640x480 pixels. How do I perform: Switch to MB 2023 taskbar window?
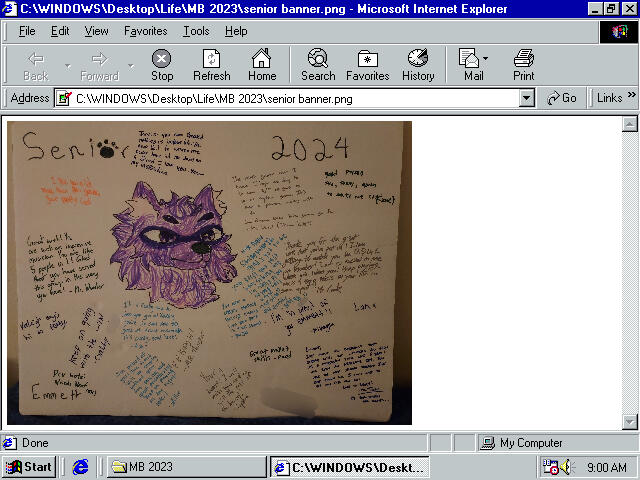pyautogui.click(x=185, y=467)
